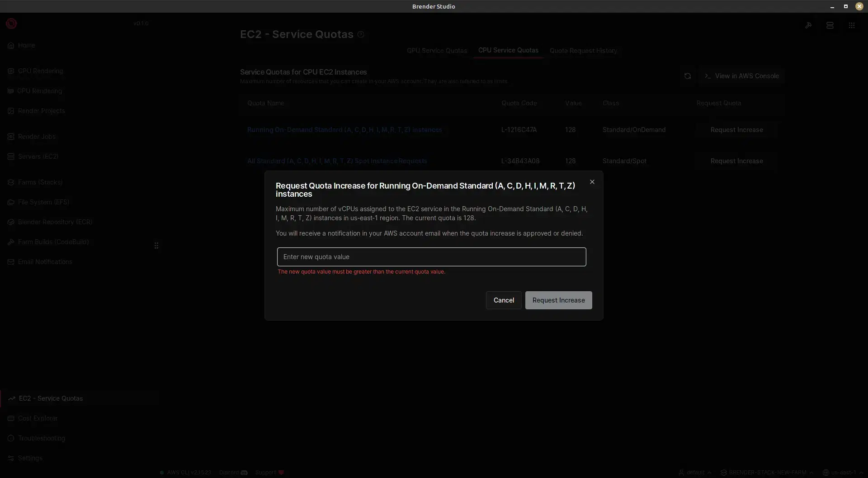Screen dimensions: 868x478
Task: Close the quota increase dialog with X
Action: [x=592, y=182]
